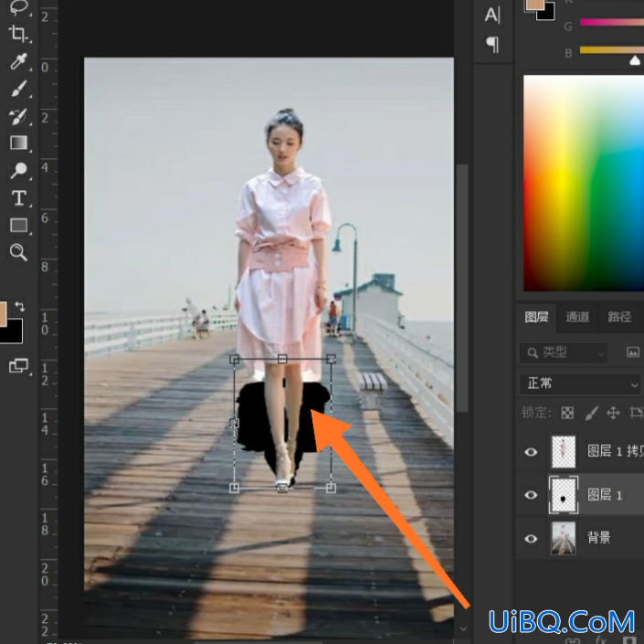The height and width of the screenshot is (644, 644).
Task: Click the change screen mode icon
Action: pyautogui.click(x=18, y=365)
